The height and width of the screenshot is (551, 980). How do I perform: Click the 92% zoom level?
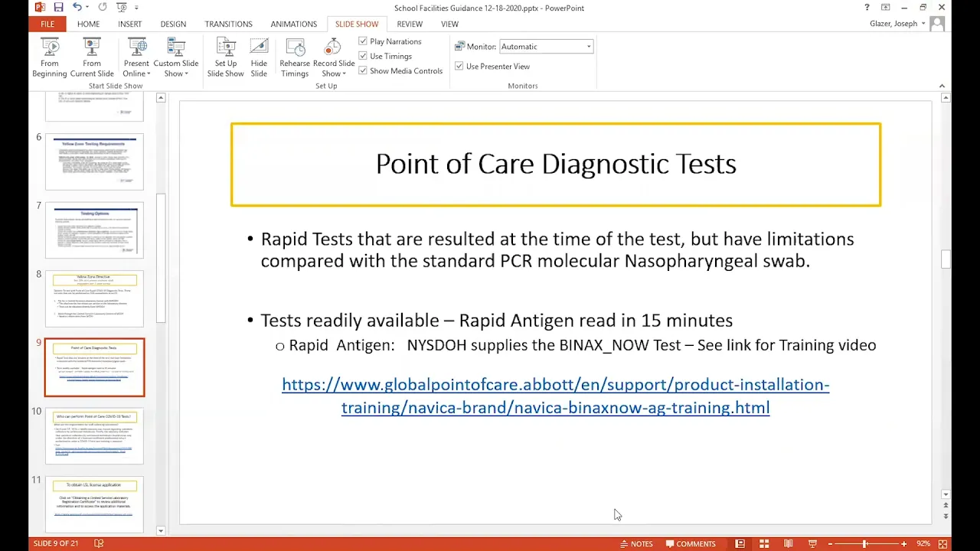923,544
